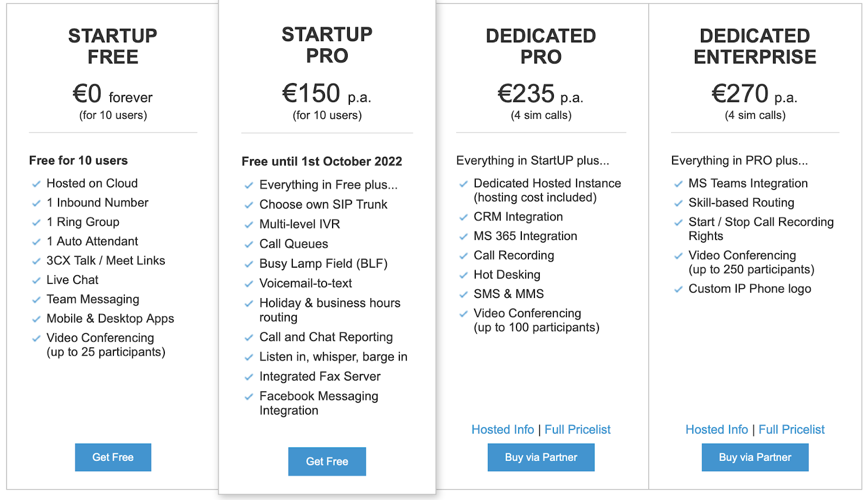
Task: Click Get Free under Startup Free plan
Action: (x=113, y=457)
